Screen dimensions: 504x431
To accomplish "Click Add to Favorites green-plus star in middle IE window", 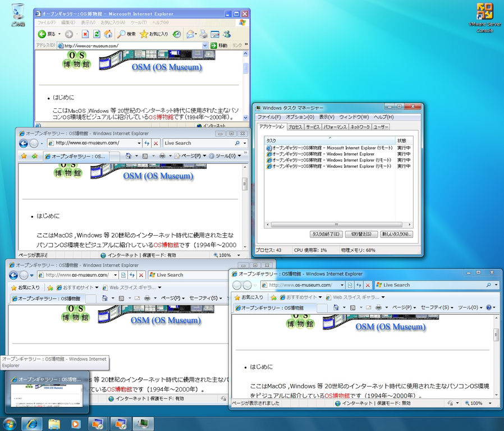I will (34, 156).
